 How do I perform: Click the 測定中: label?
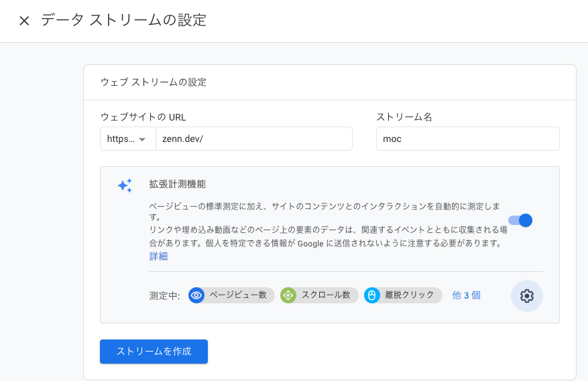click(x=165, y=295)
